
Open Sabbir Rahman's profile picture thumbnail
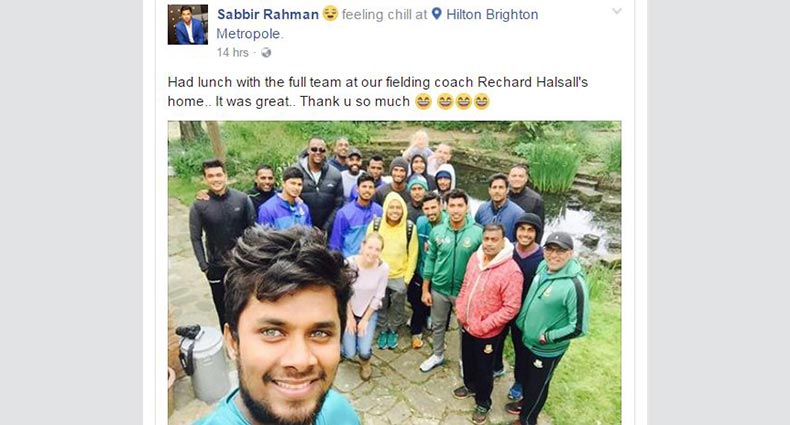187,25
